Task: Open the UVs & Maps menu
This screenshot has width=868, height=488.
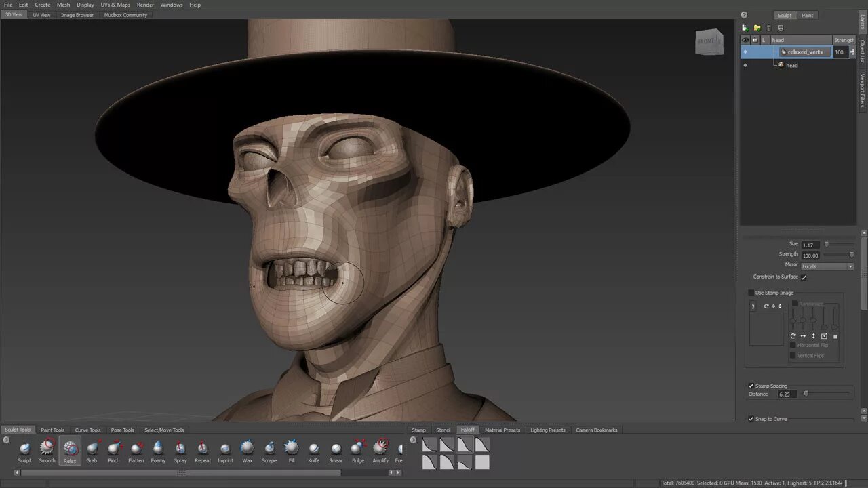Action: pos(115,5)
